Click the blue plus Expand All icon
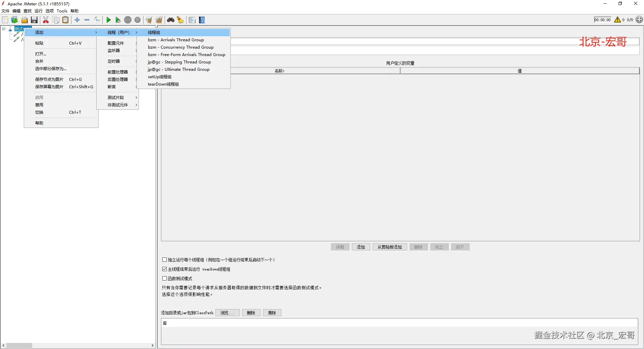The width and height of the screenshot is (644, 349). click(77, 20)
